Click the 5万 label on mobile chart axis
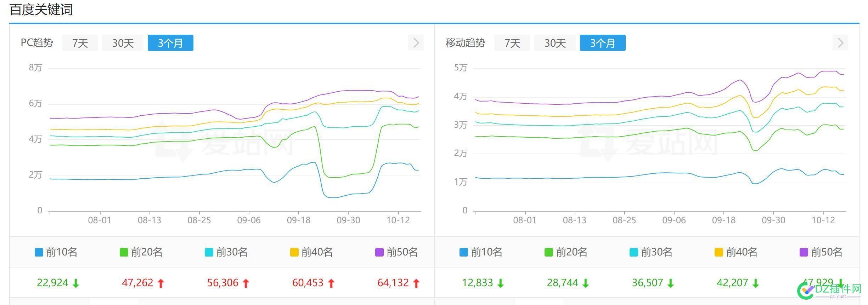868x305 pixels. (461, 68)
